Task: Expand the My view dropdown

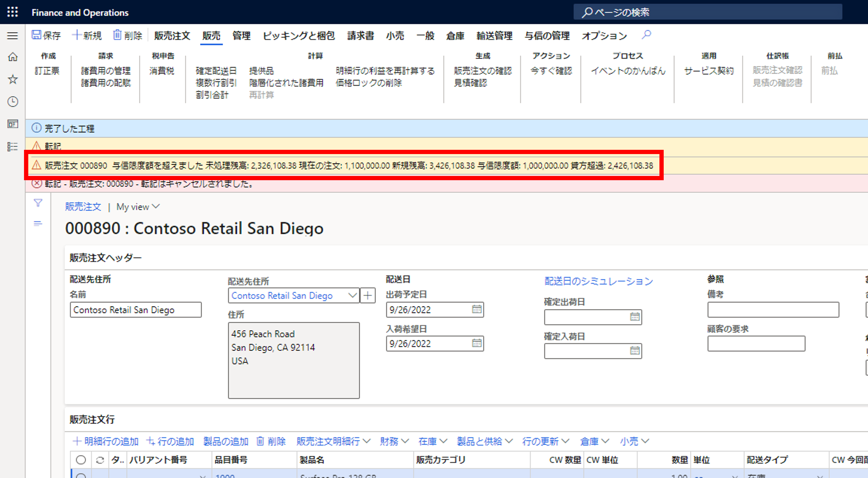Action: click(x=138, y=207)
